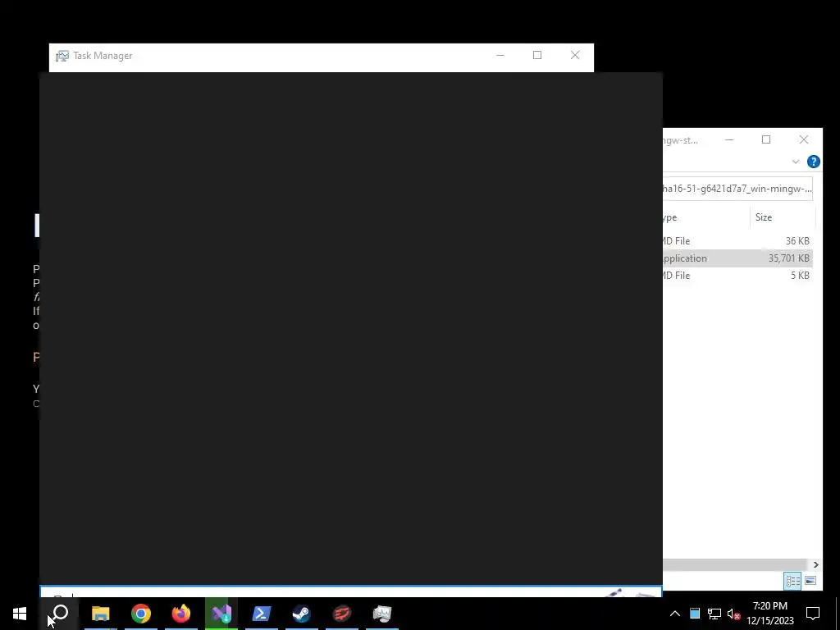Open the Windows Start menu

tap(20, 614)
